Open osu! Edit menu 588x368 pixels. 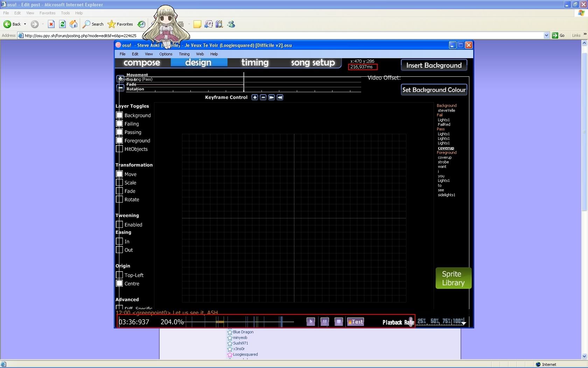[135, 54]
